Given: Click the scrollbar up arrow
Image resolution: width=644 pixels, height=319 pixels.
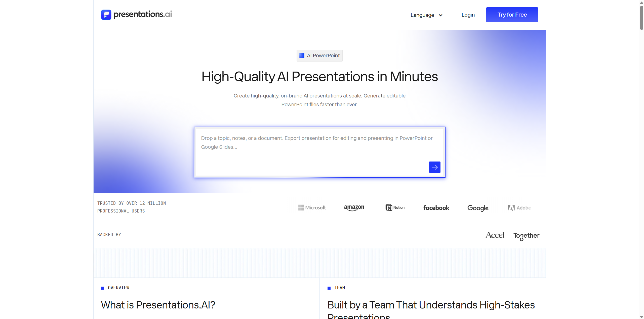Looking at the screenshot, I should 641,2.
